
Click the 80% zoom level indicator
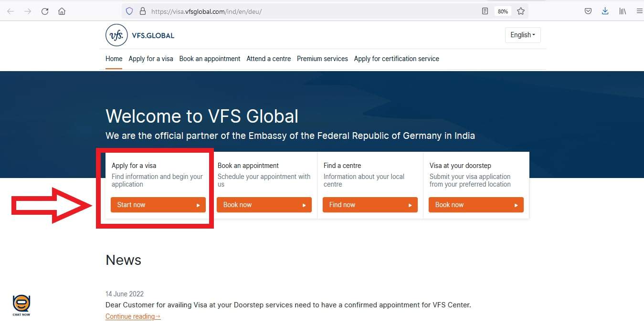503,11
